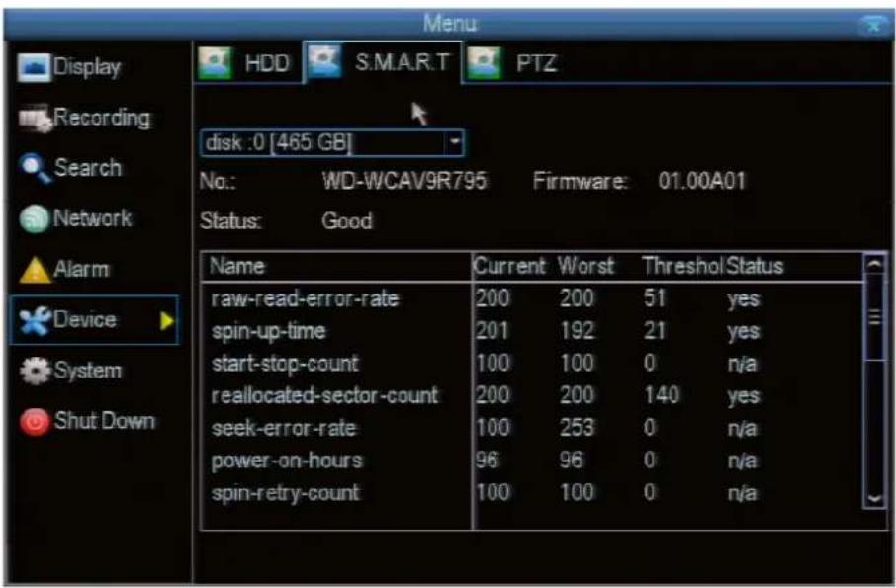Click worst value 253

point(578,428)
